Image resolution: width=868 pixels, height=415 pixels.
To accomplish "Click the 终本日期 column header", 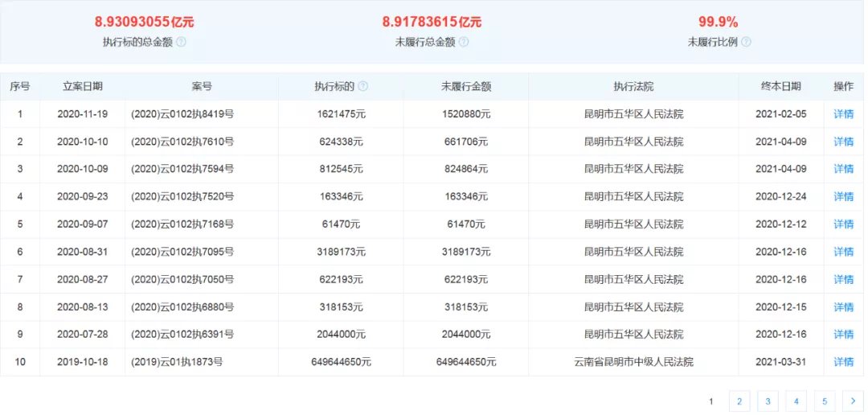I will coord(781,86).
